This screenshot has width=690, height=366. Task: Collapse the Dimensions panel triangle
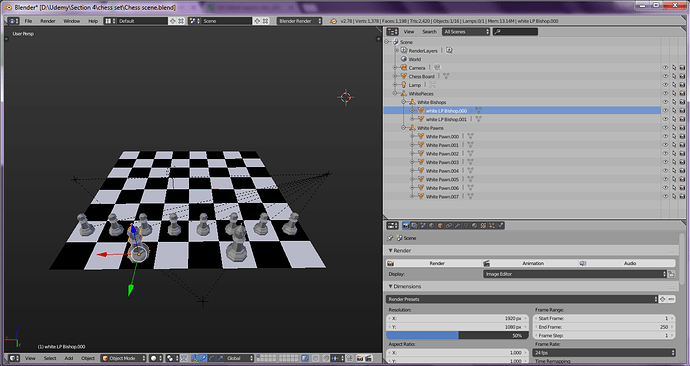(390, 286)
